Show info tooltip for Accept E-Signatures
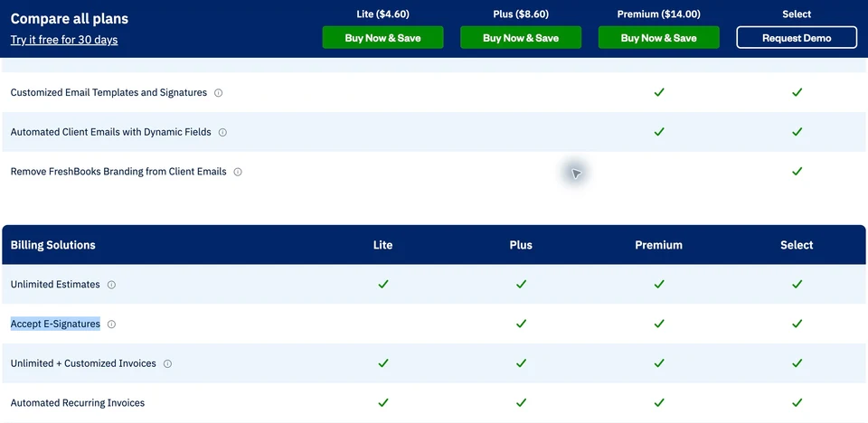Viewport: 868px width, 423px height. [111, 324]
